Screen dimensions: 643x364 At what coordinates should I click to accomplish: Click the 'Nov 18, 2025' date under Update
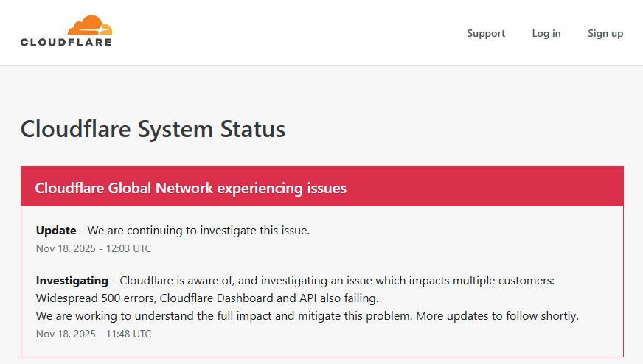tap(66, 248)
